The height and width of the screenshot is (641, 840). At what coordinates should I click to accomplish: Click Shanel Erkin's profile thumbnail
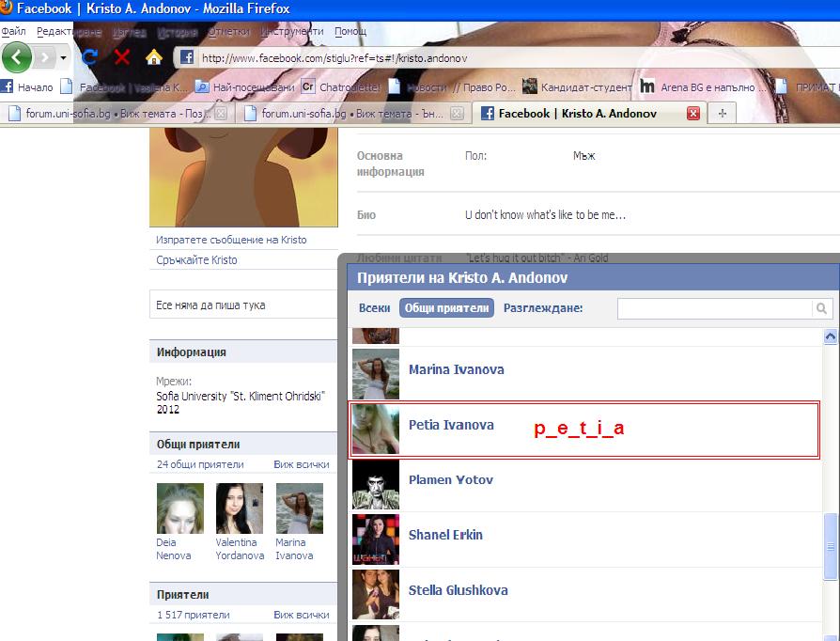coord(375,539)
